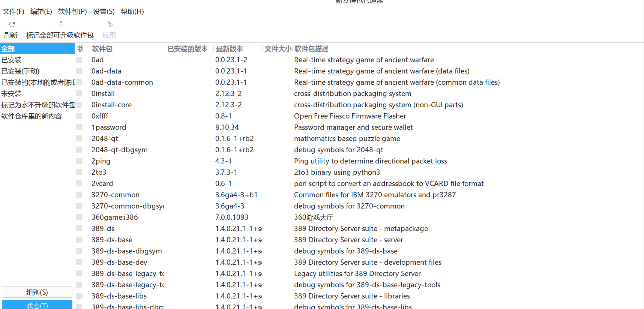Click the 状态(T) button
Viewport: 644px width, 309px height.
click(37, 305)
